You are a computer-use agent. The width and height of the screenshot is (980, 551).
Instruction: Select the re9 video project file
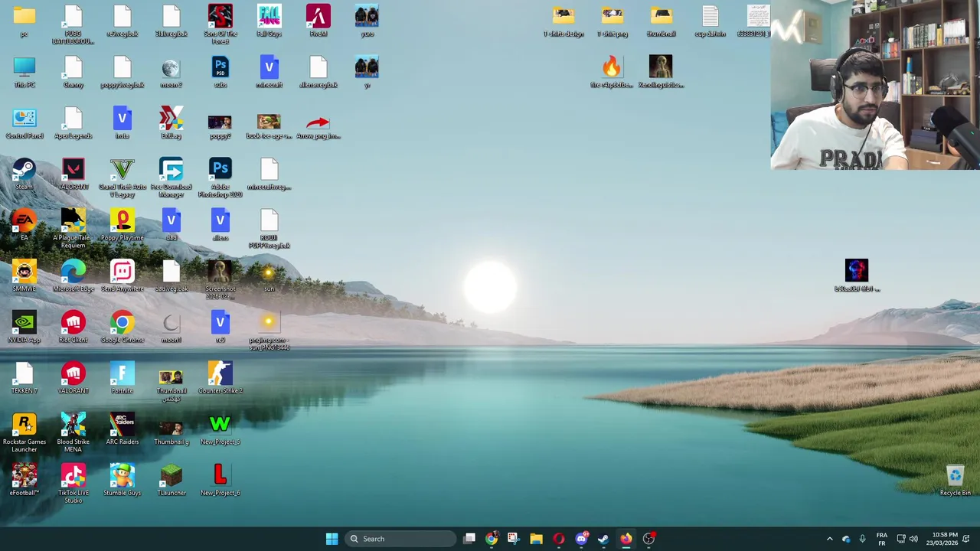coord(220,327)
